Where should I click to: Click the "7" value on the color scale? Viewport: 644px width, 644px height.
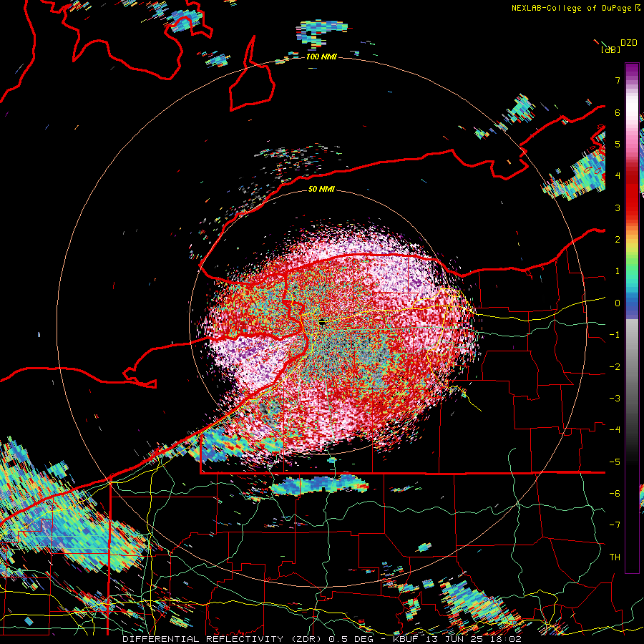tap(618, 80)
